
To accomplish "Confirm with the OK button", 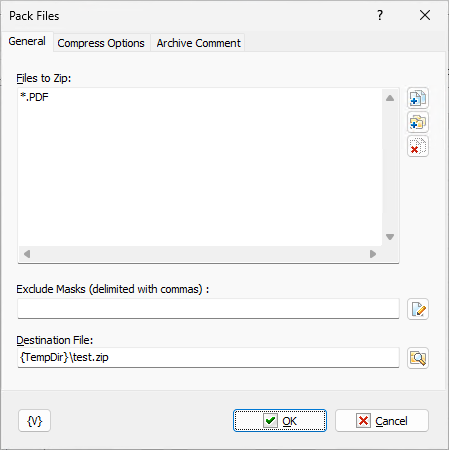I will coord(280,421).
